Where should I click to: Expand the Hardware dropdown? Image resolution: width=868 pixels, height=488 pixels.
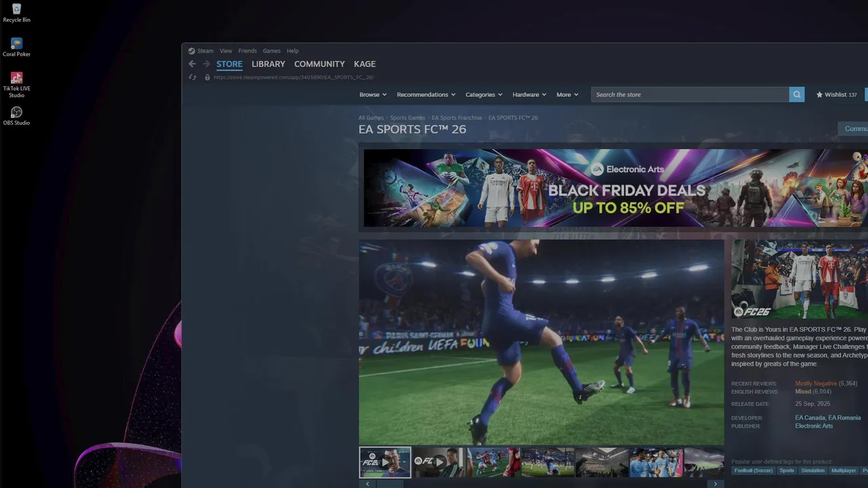(x=529, y=95)
